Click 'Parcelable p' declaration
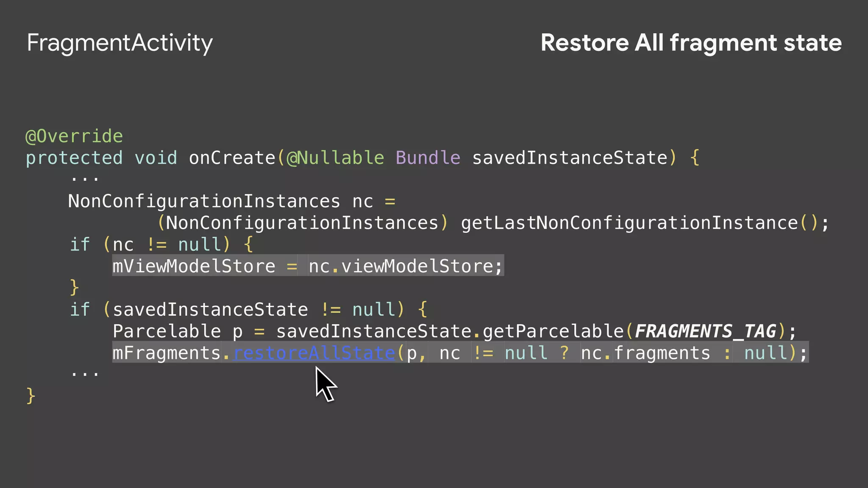The height and width of the screenshot is (488, 868). [x=178, y=331]
